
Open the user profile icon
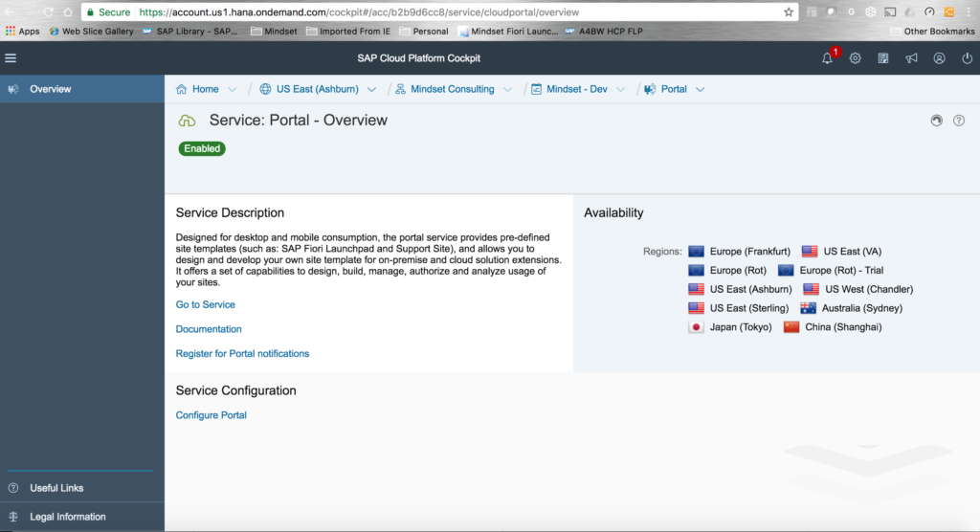tap(940, 58)
